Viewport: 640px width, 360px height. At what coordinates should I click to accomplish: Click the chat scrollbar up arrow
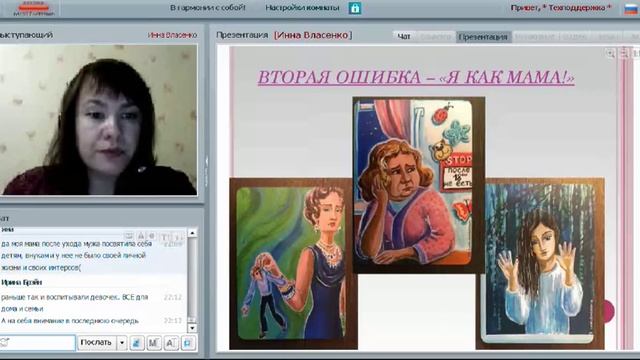192,233
